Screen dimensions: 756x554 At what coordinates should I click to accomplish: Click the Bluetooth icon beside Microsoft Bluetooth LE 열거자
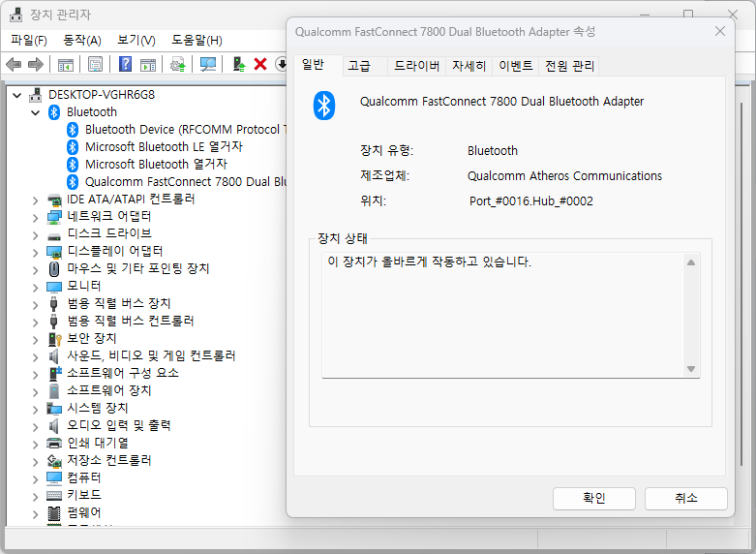pos(73,146)
